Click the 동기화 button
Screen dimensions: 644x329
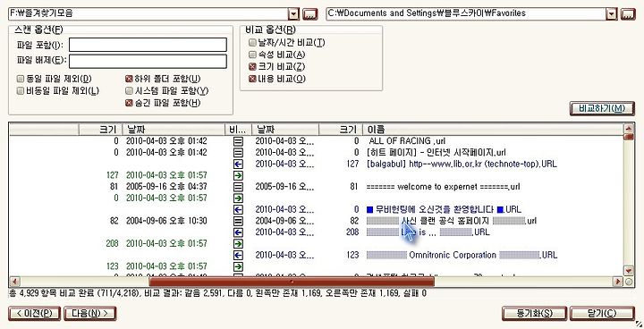tap(534, 314)
